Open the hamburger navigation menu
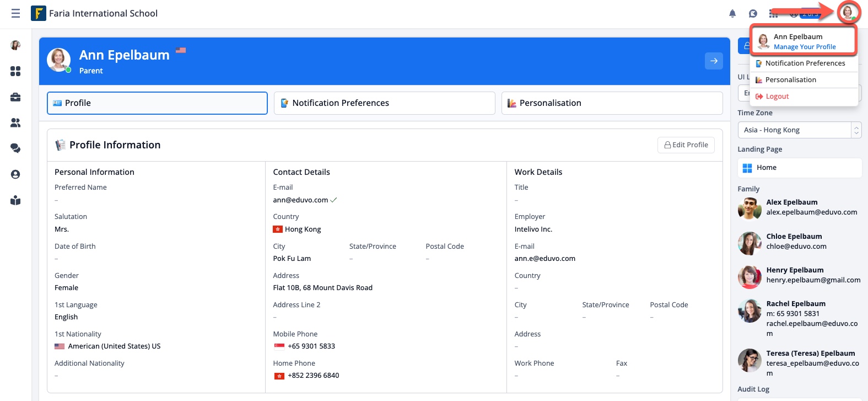 pyautogui.click(x=15, y=13)
